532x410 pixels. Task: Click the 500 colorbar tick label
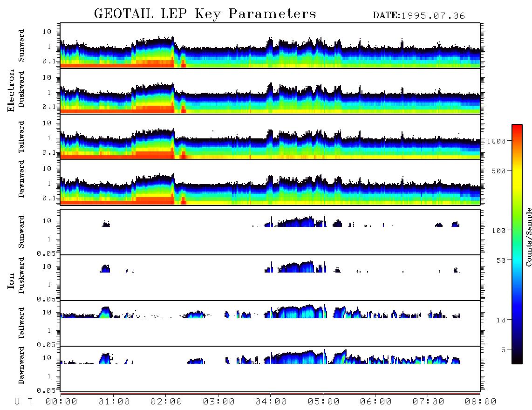(498, 171)
